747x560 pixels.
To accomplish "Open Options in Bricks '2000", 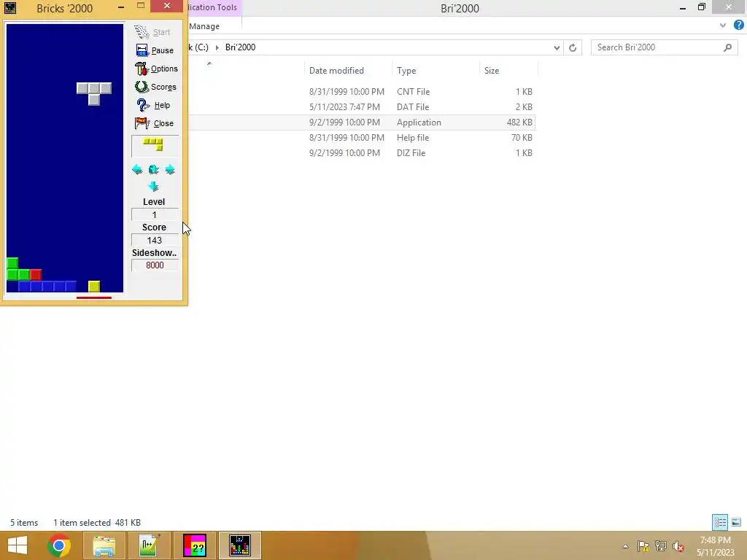I will [156, 69].
